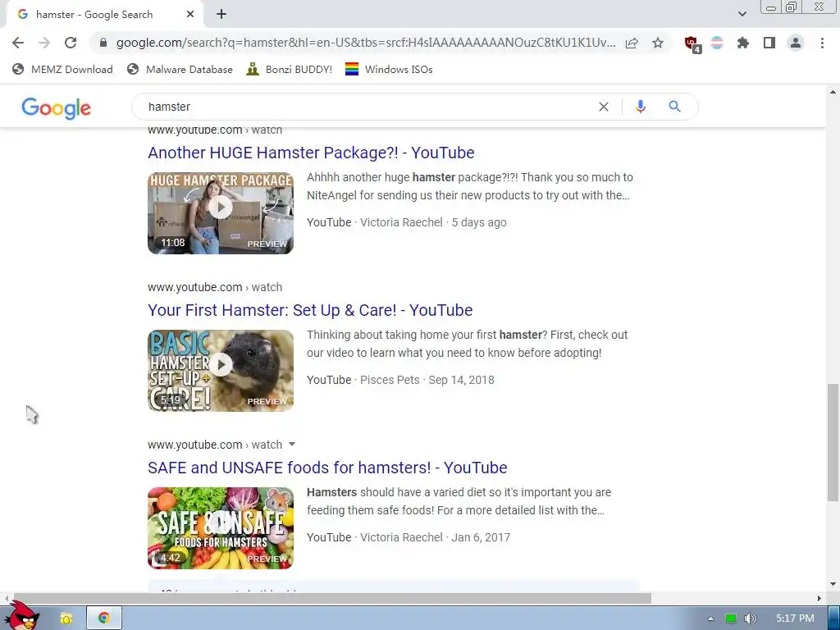Open the uBlock Origin extension icon
Image resolution: width=840 pixels, height=630 pixels.
coord(692,43)
